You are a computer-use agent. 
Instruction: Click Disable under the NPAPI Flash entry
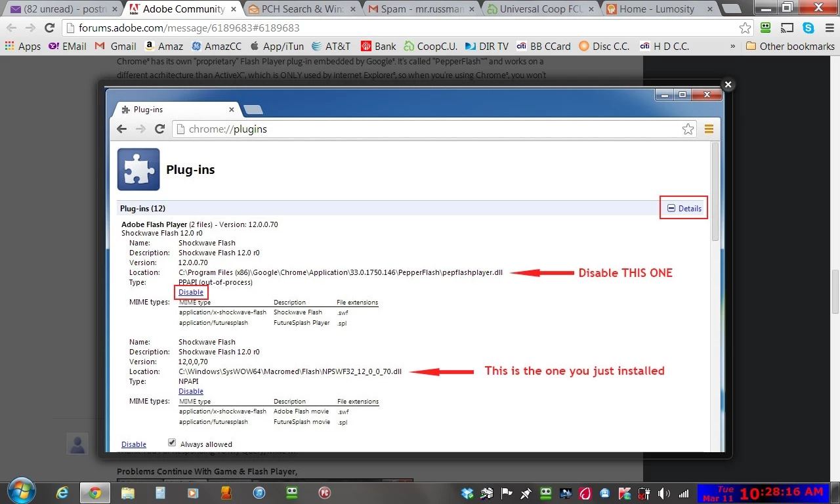pos(191,391)
